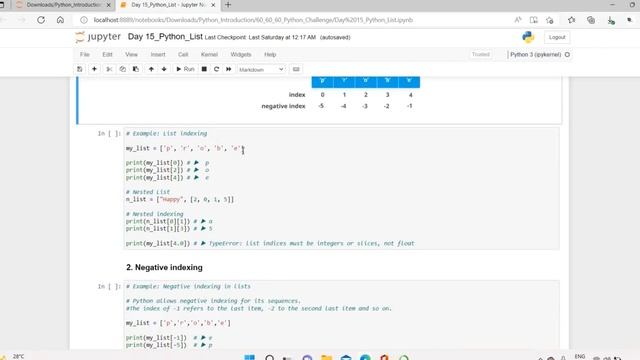
Task: Interrupt the kernel stop icon
Action: click(x=204, y=69)
